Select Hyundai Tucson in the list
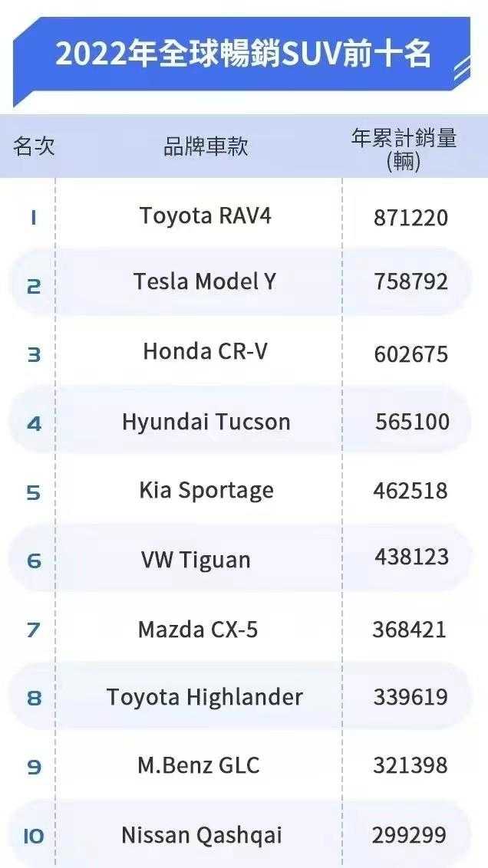 [x=206, y=422]
